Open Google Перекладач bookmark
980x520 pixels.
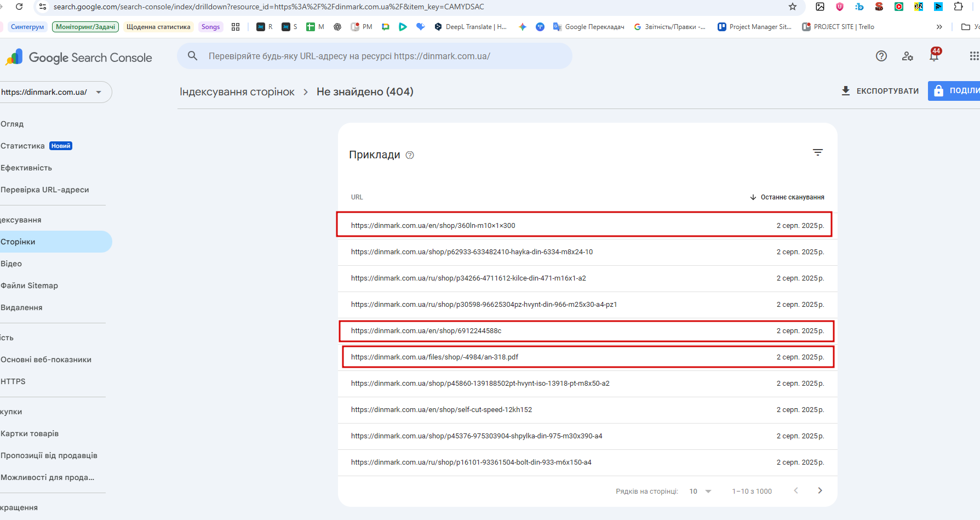point(589,27)
